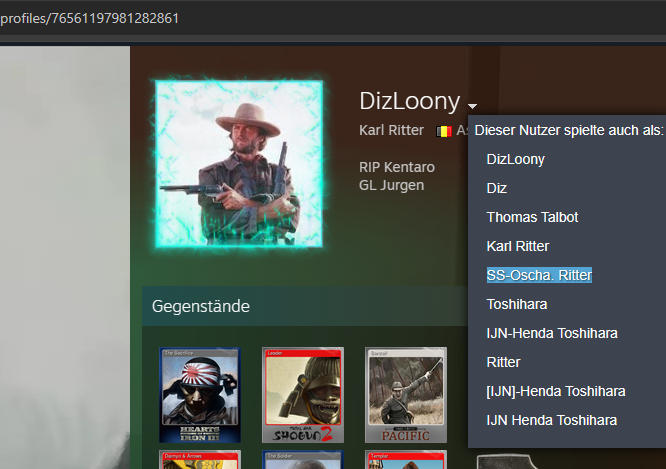Open the Shogun 2 Leader trading card
This screenshot has height=469, width=666.
click(x=302, y=395)
